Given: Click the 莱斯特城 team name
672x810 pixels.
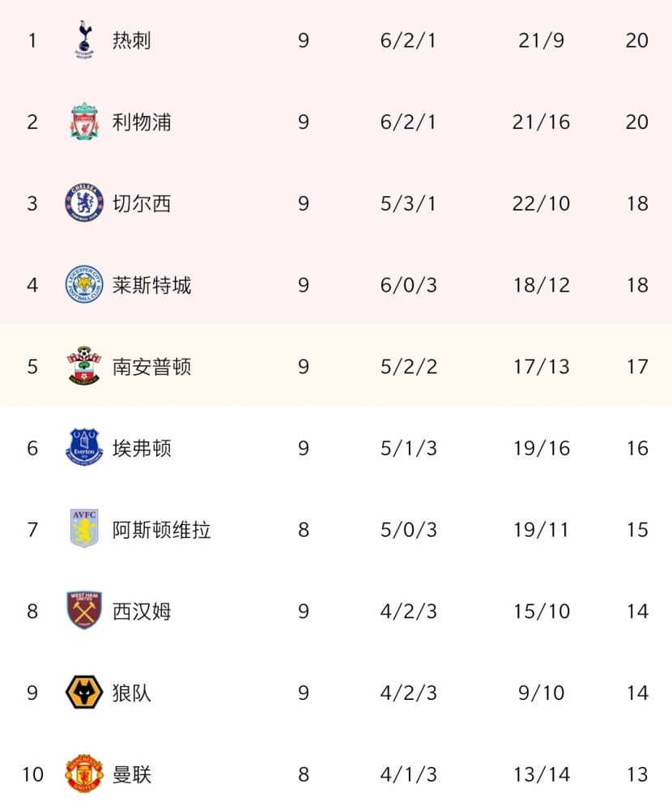Looking at the screenshot, I should [151, 285].
